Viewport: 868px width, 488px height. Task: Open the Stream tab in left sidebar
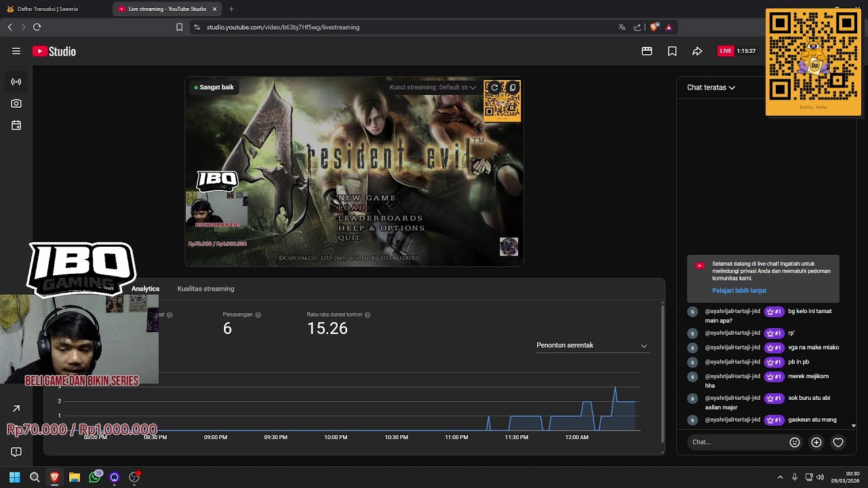[16, 82]
